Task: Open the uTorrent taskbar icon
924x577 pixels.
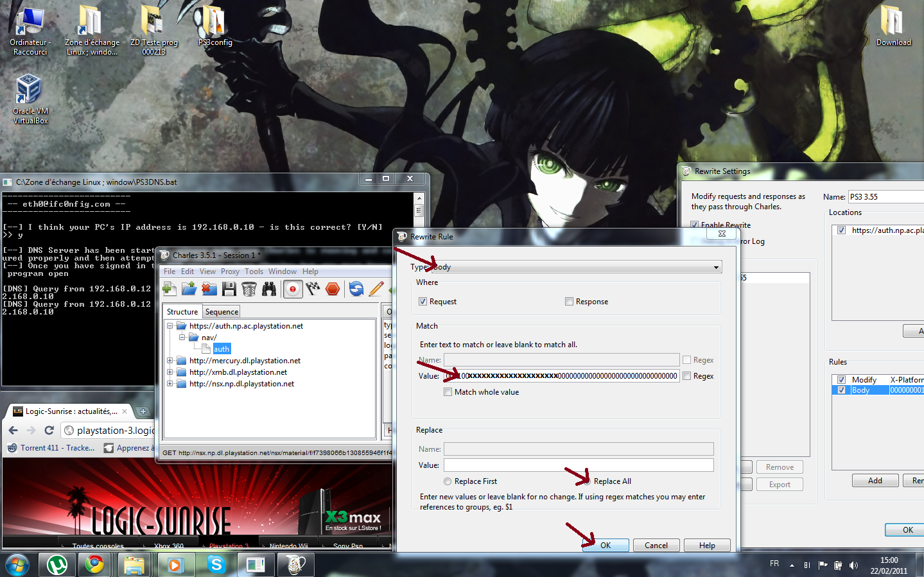Action: point(58,565)
